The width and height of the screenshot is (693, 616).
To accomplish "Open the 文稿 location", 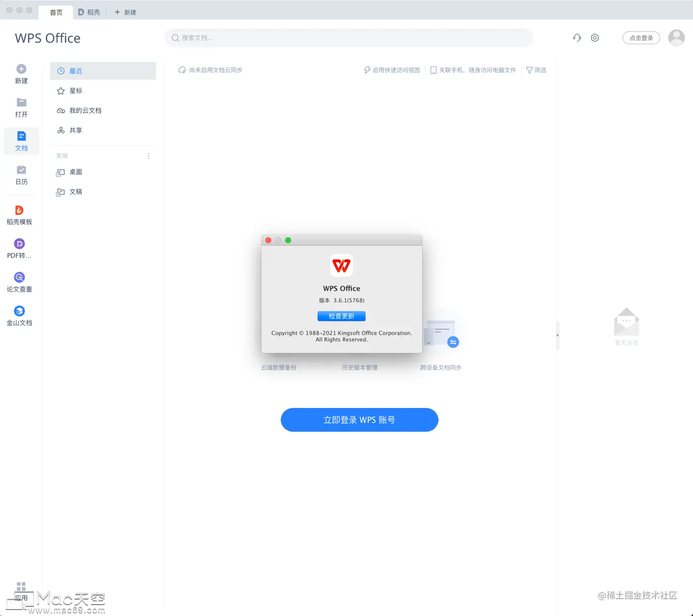I will click(103, 192).
